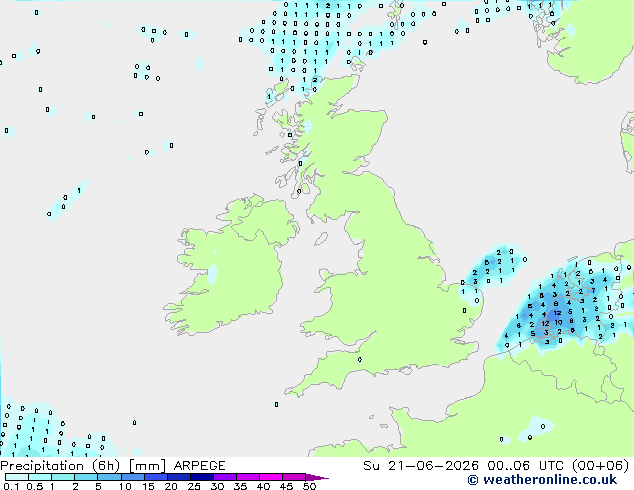This screenshot has width=634, height=490.
Task: Click the legend label '0.5'
Action: (x=34, y=486)
